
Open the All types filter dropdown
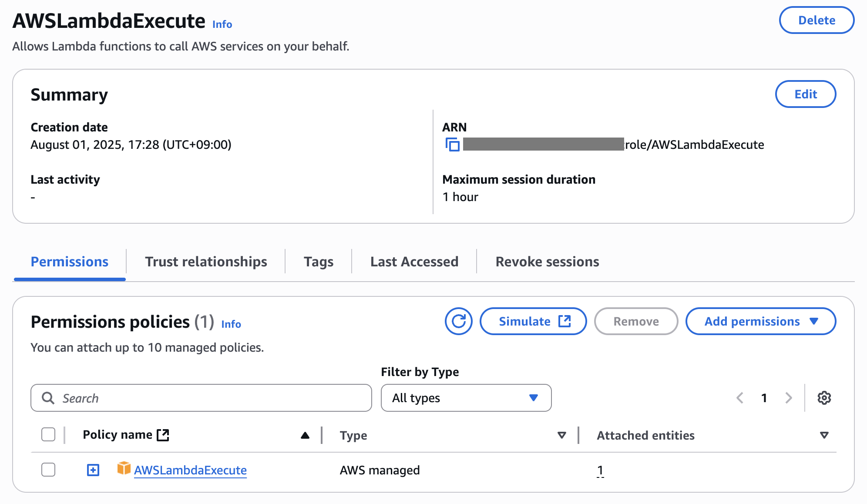(x=466, y=398)
